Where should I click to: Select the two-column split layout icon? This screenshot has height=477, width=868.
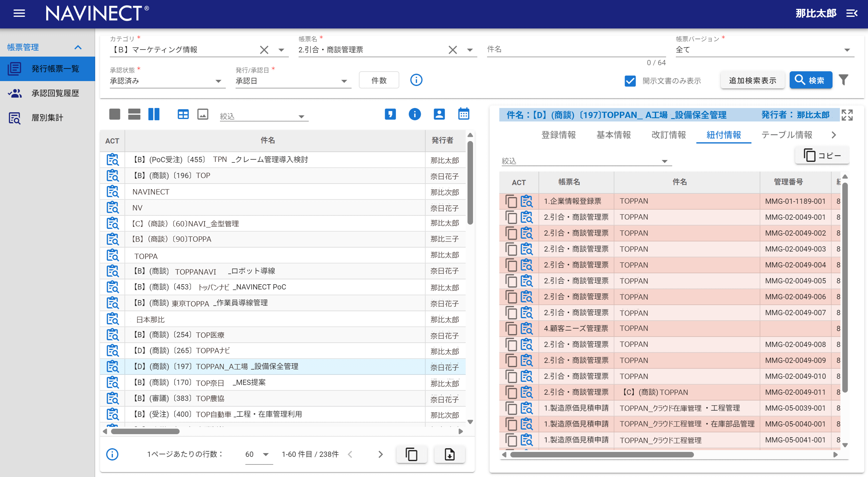(154, 114)
